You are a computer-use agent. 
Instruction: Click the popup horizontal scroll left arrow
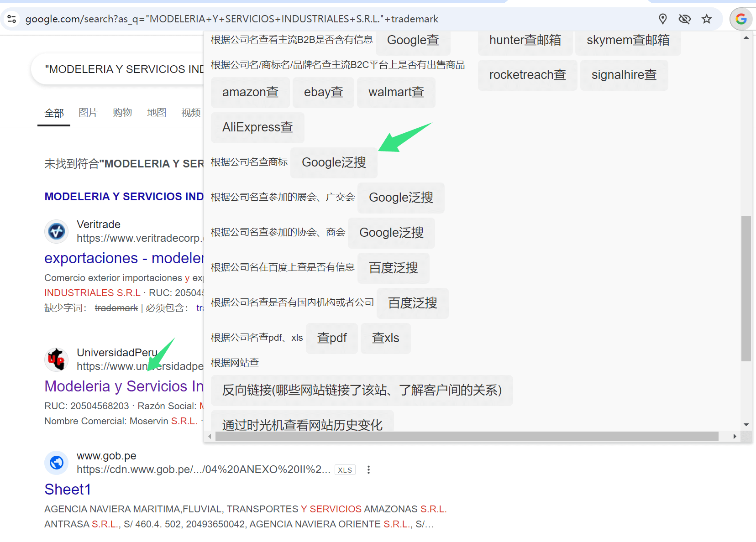210,437
